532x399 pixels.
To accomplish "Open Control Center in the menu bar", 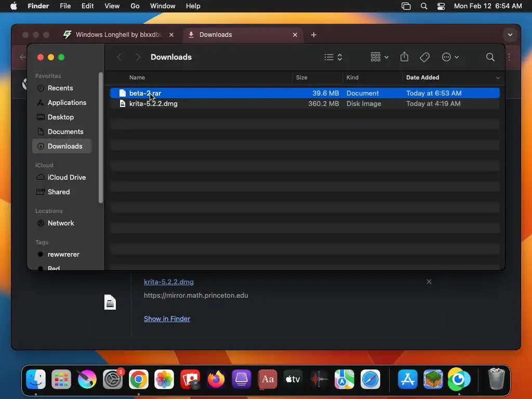I will pos(441,6).
